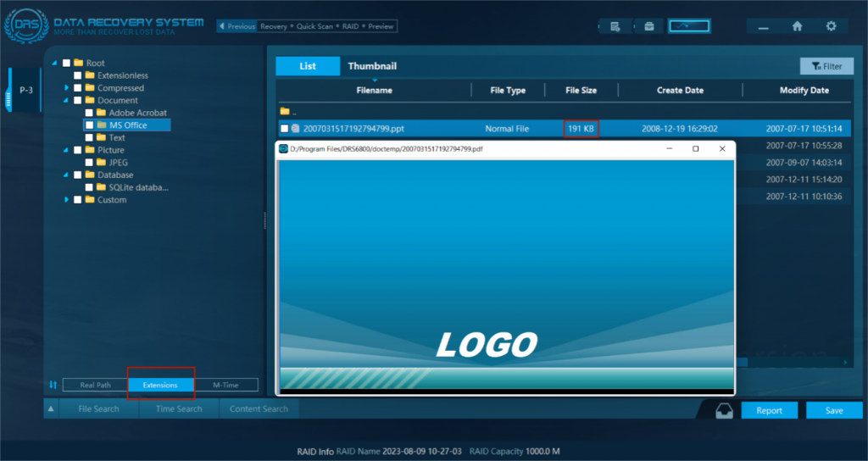Click the sort arrows icon left of Real Path
The image size is (868, 461).
[53, 385]
